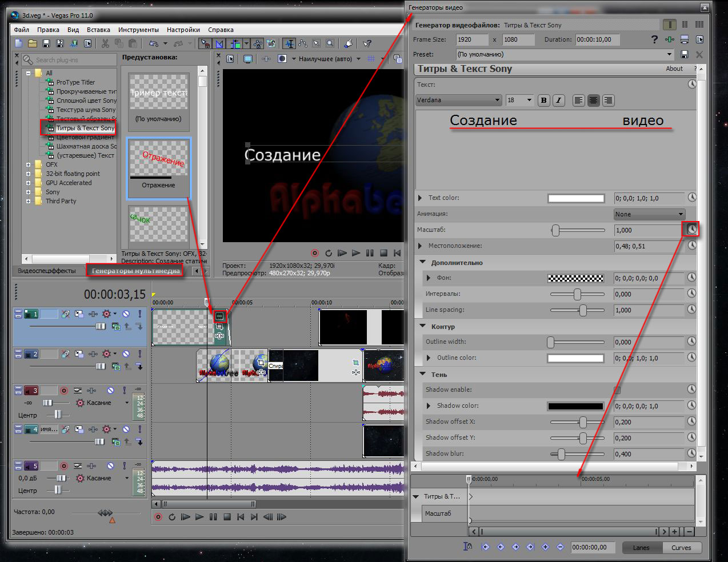Click the Bold text formatting button

click(543, 101)
